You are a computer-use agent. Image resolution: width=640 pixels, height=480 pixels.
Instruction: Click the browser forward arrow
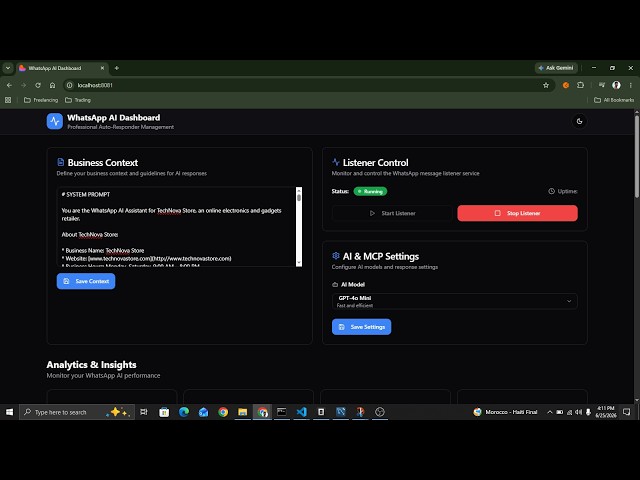(x=24, y=85)
